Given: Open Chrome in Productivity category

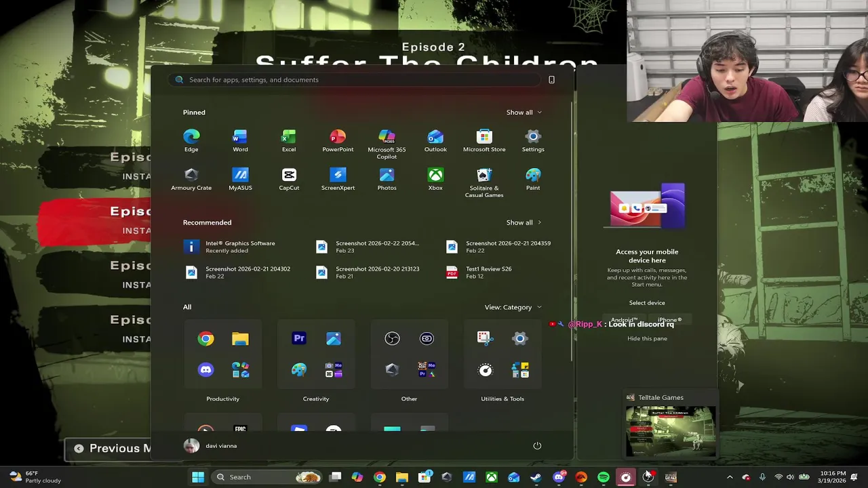Looking at the screenshot, I should tap(205, 339).
